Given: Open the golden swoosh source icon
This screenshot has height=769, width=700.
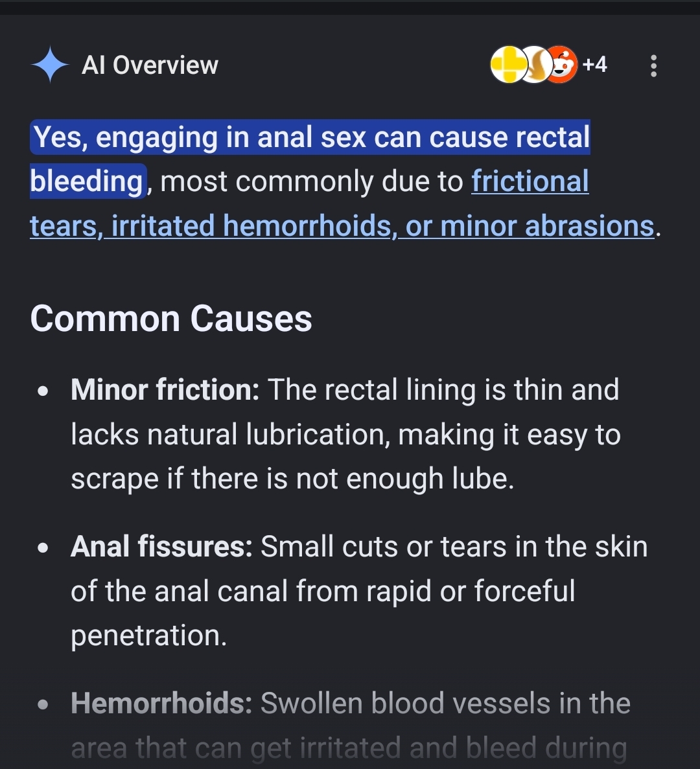Looking at the screenshot, I should point(535,64).
